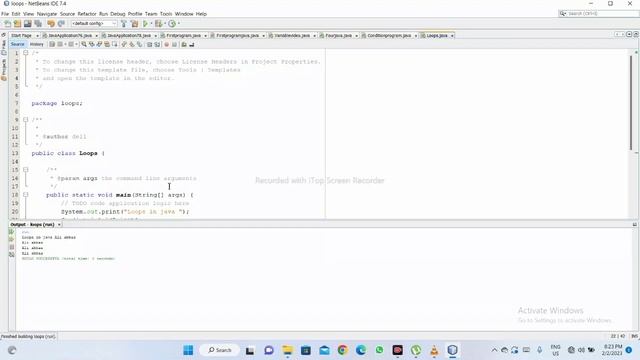The image size is (640, 360).
Task: Click the System.out.print line at line 20
Action: (x=125, y=211)
